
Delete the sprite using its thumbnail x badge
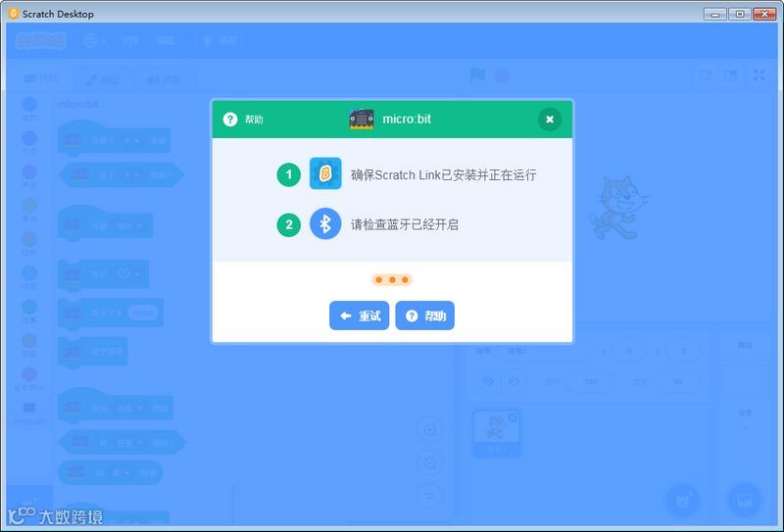[513, 417]
